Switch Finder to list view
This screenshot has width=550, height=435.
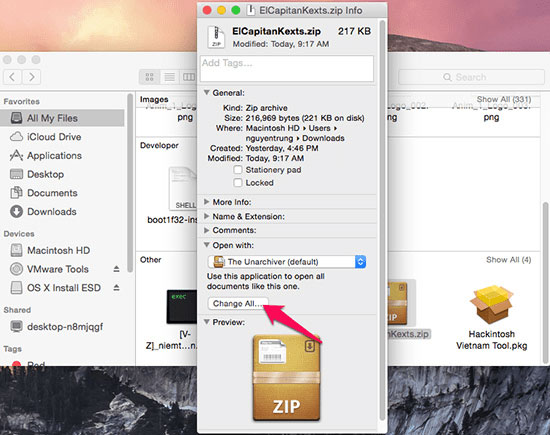pos(169,77)
